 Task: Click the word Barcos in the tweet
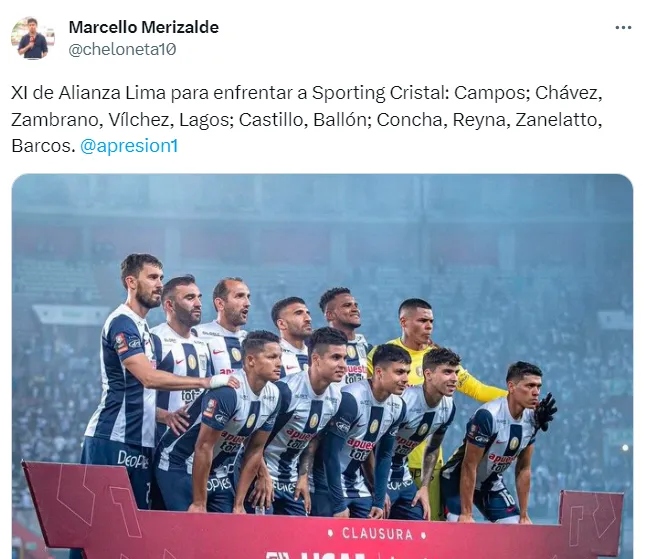(x=42, y=146)
